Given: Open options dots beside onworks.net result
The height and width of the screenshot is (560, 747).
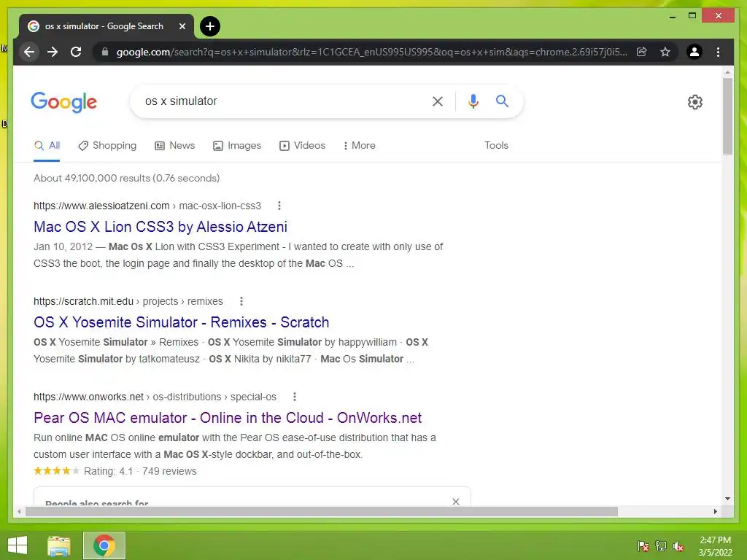Looking at the screenshot, I should (295, 397).
